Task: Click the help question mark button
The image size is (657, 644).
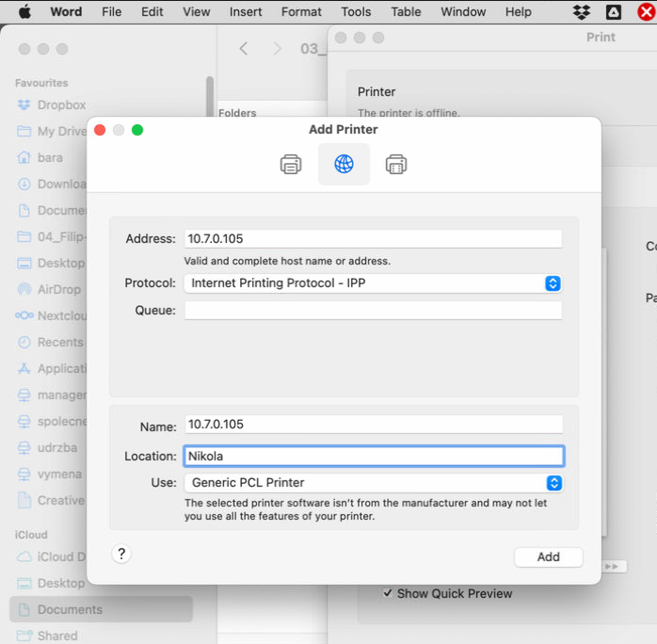Action: coord(120,554)
